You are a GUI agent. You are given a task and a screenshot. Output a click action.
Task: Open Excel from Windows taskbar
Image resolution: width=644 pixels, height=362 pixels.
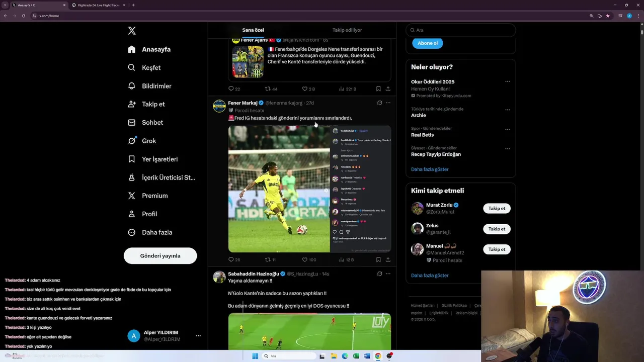(x=356, y=356)
